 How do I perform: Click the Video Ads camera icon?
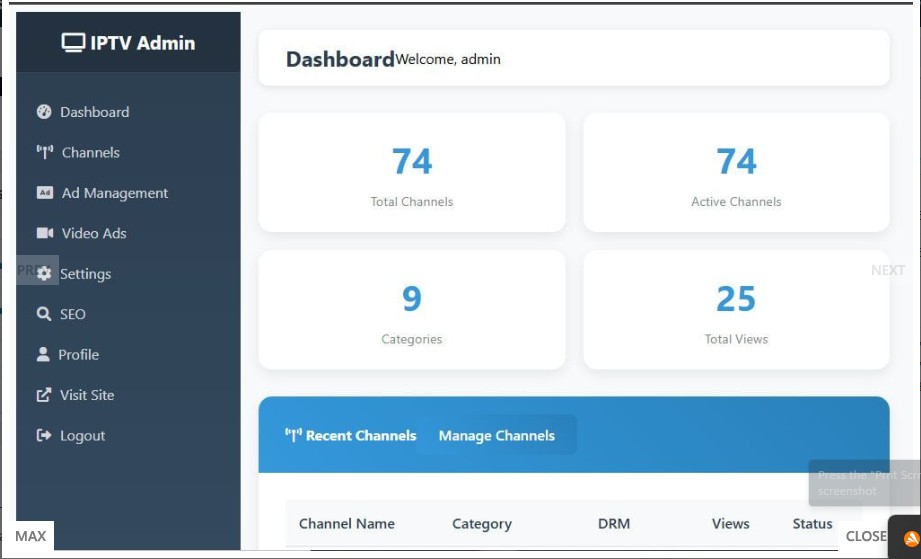click(44, 233)
